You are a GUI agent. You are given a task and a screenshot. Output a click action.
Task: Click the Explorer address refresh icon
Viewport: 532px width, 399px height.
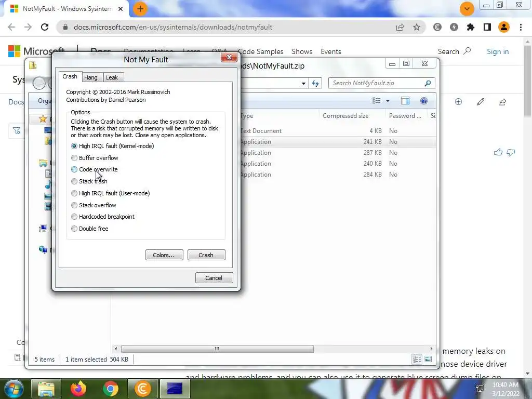315,83
